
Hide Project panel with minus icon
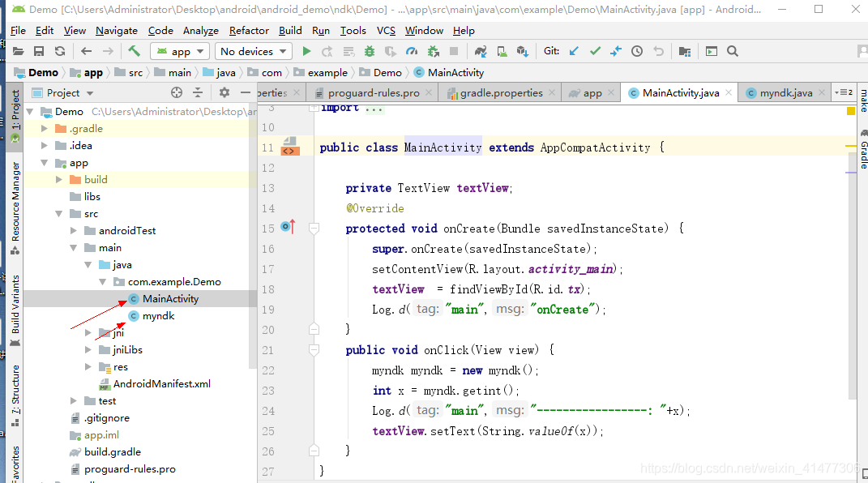click(246, 93)
